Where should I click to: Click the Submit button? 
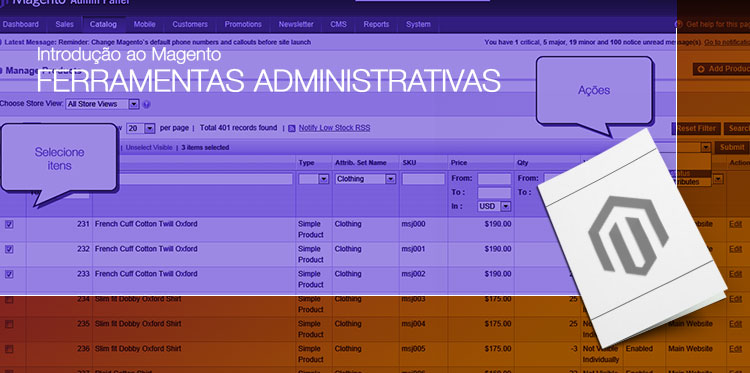click(732, 147)
